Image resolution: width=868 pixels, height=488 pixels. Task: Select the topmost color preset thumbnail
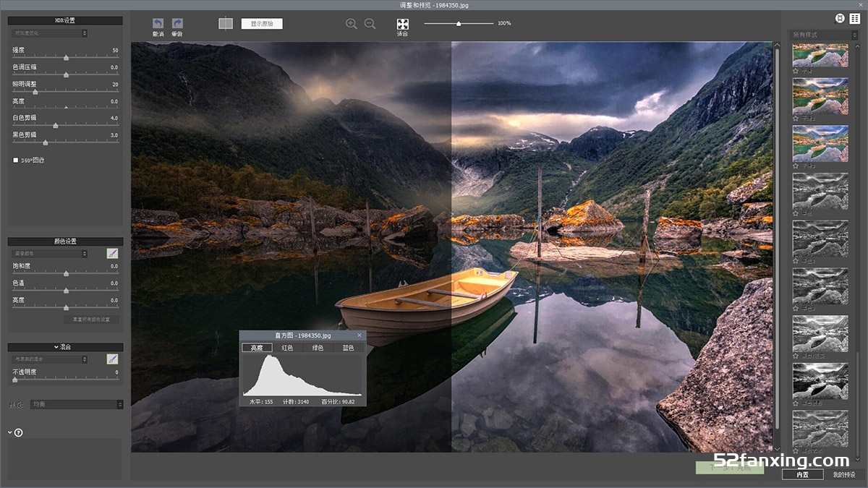coord(820,55)
